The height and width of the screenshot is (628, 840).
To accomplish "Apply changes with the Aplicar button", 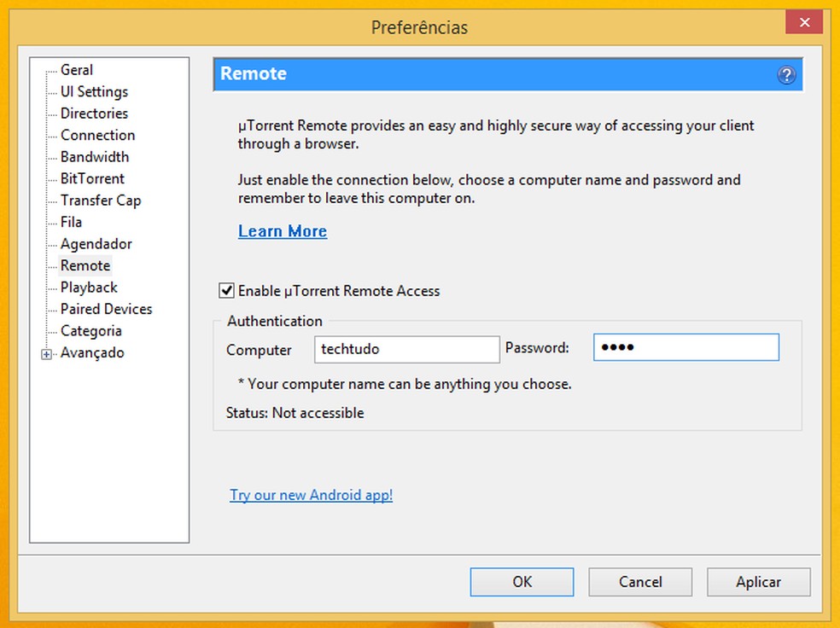I will coord(759,582).
